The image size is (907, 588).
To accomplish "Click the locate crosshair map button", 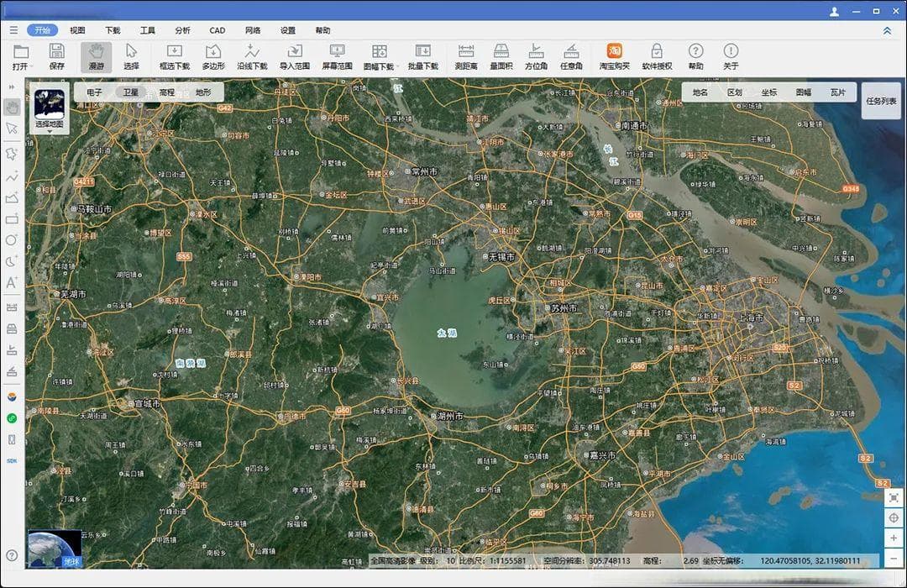I will click(894, 518).
